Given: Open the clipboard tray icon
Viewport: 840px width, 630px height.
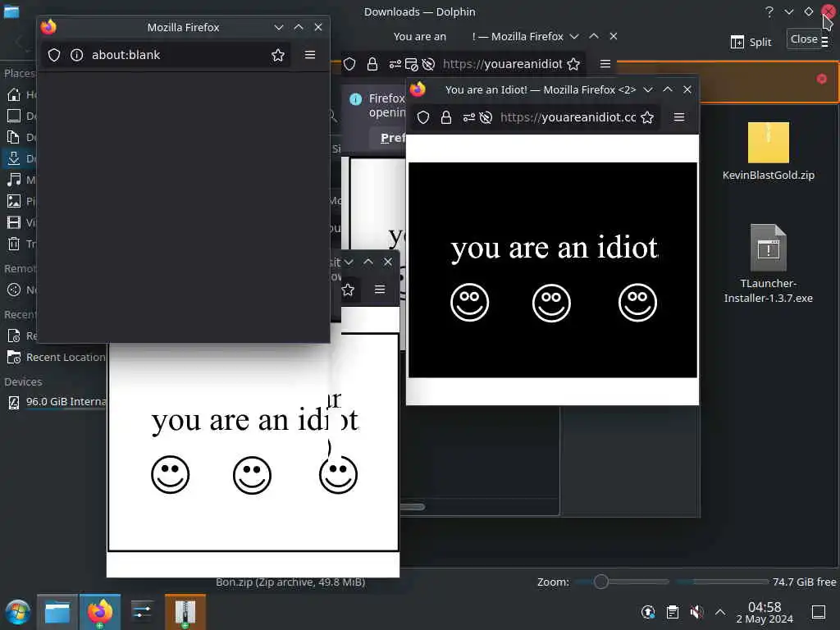Looking at the screenshot, I should (673, 612).
